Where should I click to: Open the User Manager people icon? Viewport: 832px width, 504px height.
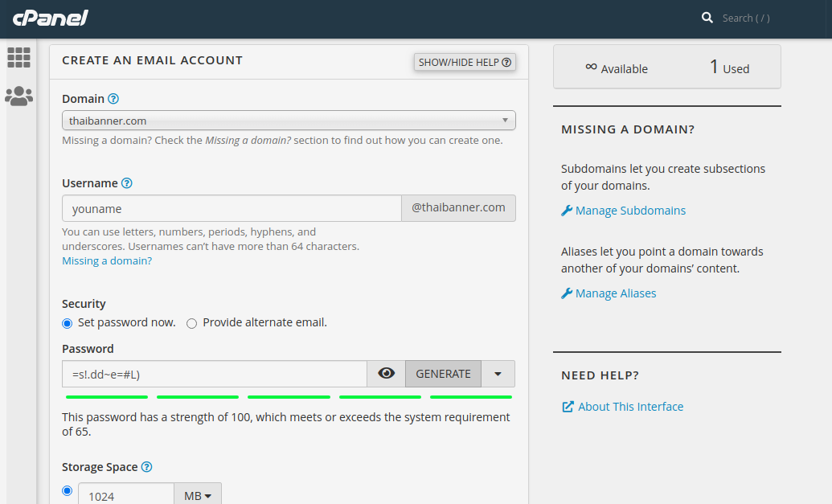(18, 96)
